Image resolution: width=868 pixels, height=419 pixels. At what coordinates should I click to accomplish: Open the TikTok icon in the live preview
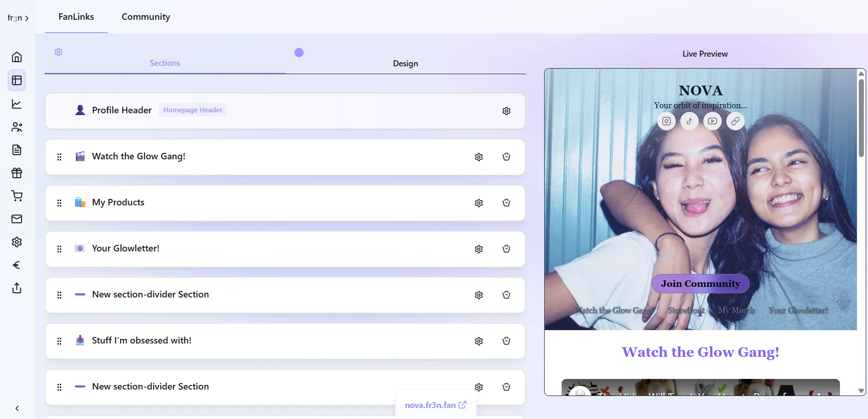tap(689, 121)
